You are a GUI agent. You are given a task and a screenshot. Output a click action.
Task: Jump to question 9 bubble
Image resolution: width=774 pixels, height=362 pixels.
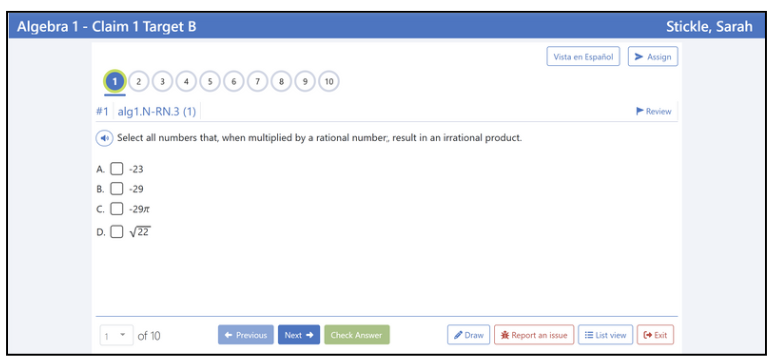305,82
